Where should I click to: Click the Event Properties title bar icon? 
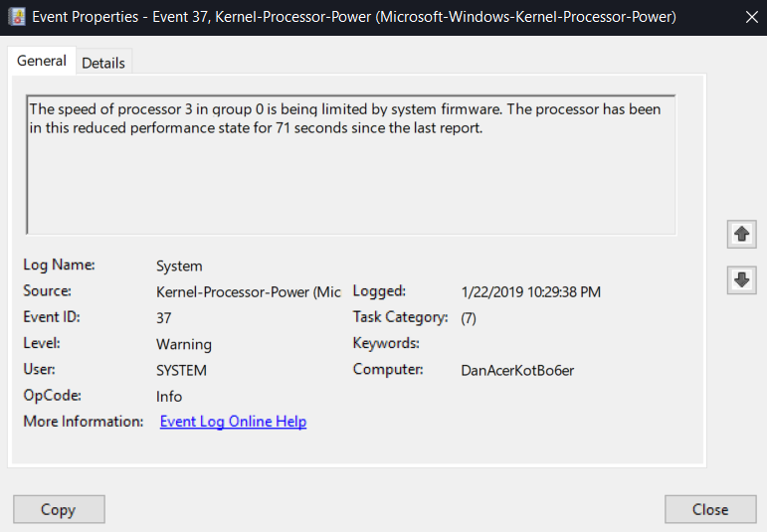tap(17, 17)
